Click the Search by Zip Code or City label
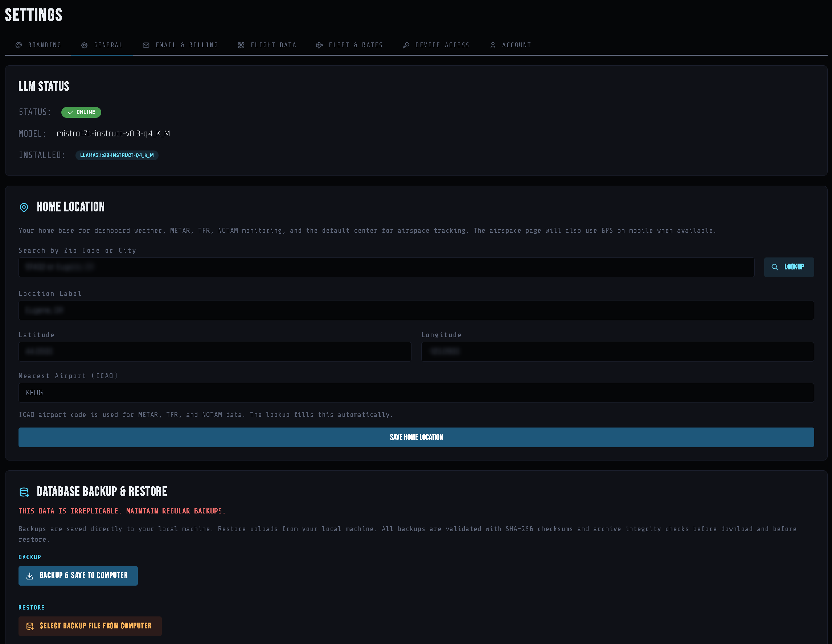The width and height of the screenshot is (832, 644). [x=77, y=251]
